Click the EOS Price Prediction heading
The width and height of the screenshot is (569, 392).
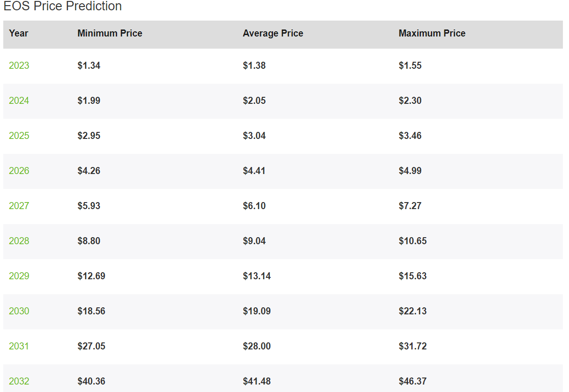pos(63,7)
